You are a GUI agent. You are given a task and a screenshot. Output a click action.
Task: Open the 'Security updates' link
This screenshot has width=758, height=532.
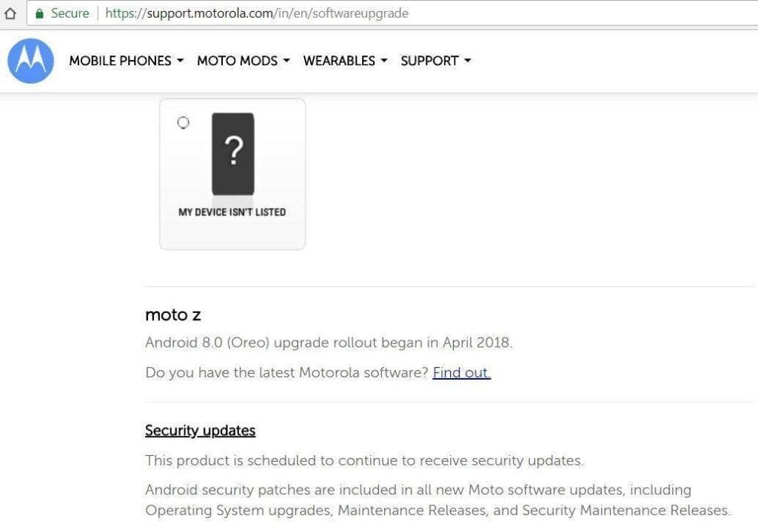pyautogui.click(x=200, y=431)
